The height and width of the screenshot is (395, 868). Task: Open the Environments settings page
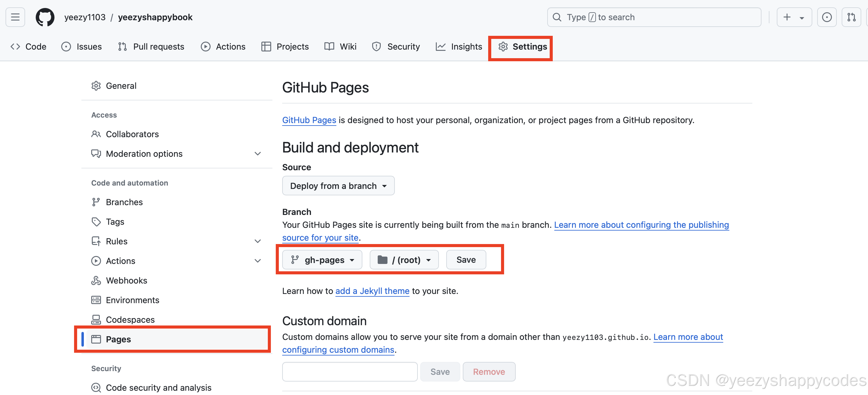(132, 300)
